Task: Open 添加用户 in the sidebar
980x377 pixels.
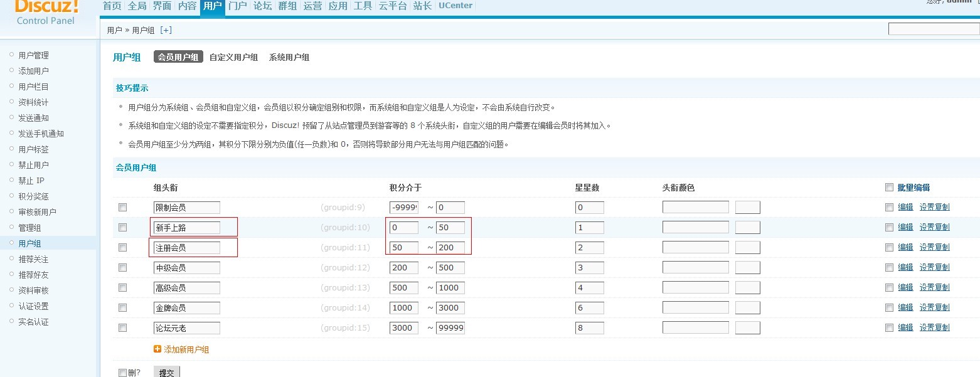Action: pyautogui.click(x=33, y=71)
